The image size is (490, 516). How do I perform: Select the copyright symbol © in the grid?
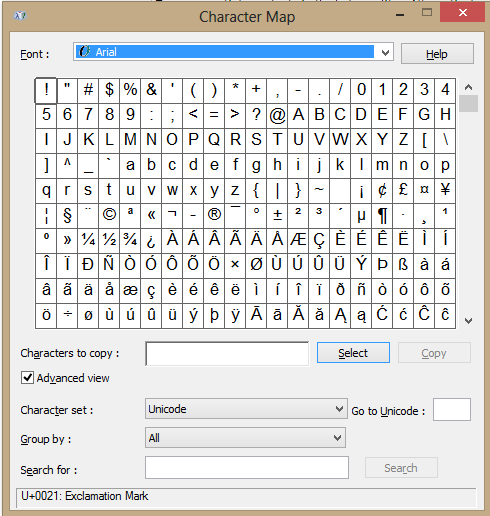(109, 215)
